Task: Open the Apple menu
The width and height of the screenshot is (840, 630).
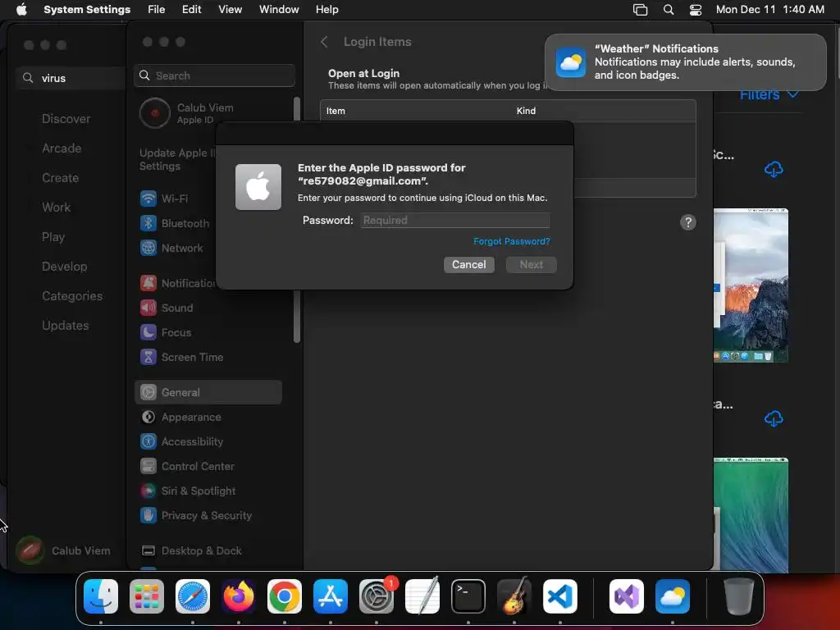Action: coord(21,10)
